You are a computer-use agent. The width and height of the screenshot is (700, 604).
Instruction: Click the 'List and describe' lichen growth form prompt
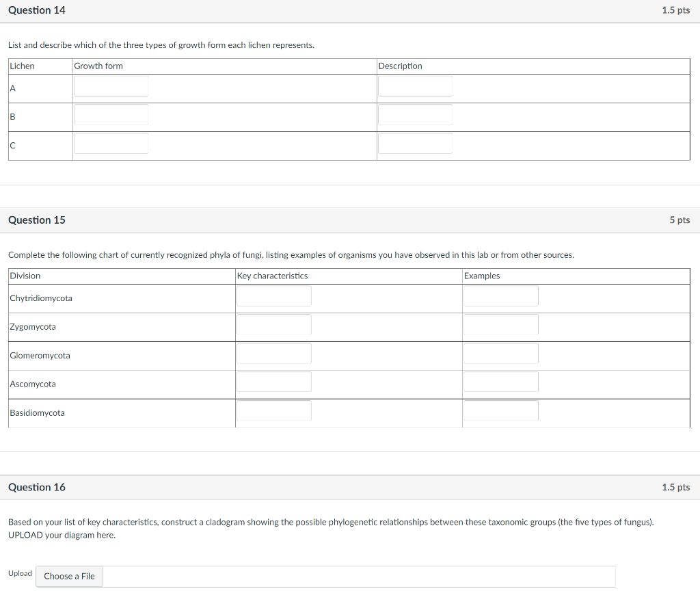pyautogui.click(x=161, y=45)
